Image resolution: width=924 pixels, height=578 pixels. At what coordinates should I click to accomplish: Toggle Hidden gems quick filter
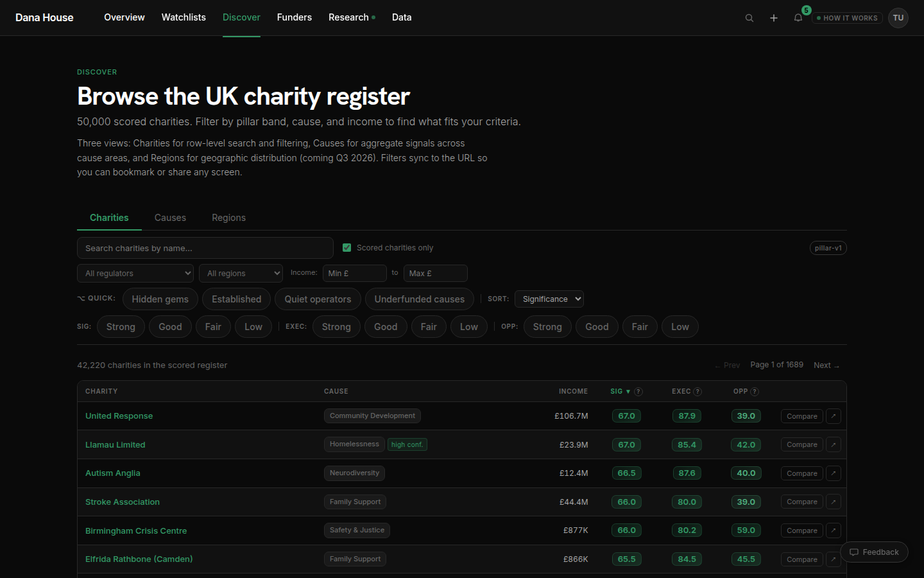pos(160,299)
